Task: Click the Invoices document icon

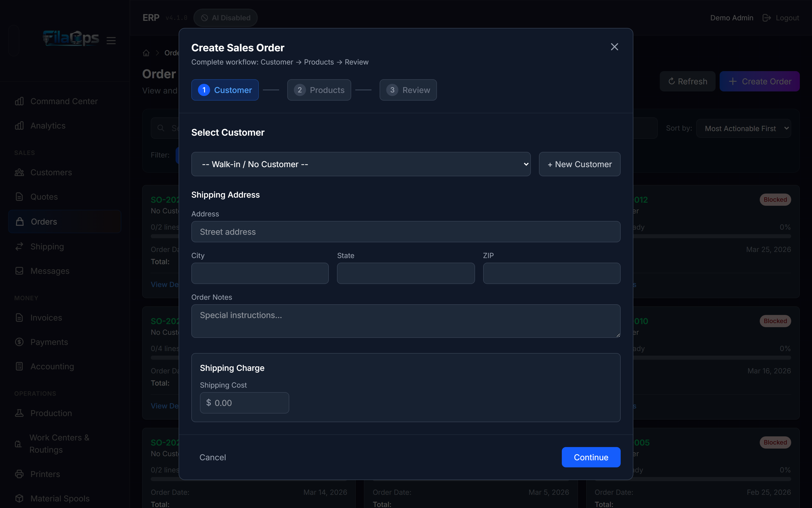Action: 20,317
